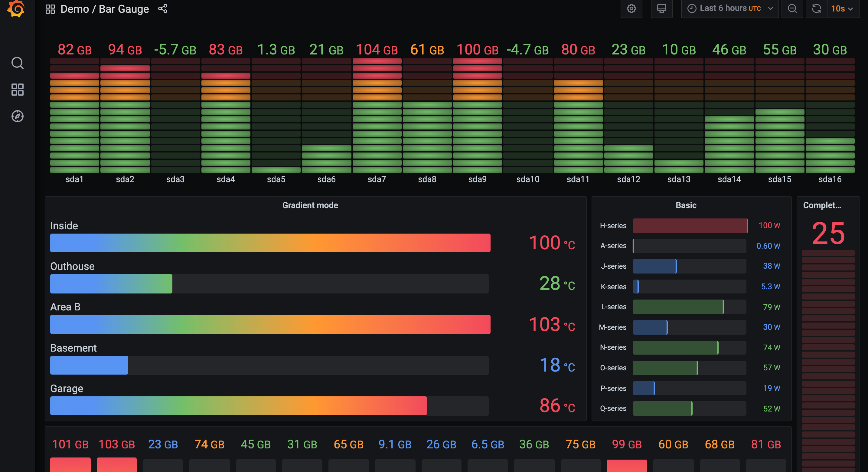Open dashboard settings gear icon
868x472 pixels.
pos(631,8)
